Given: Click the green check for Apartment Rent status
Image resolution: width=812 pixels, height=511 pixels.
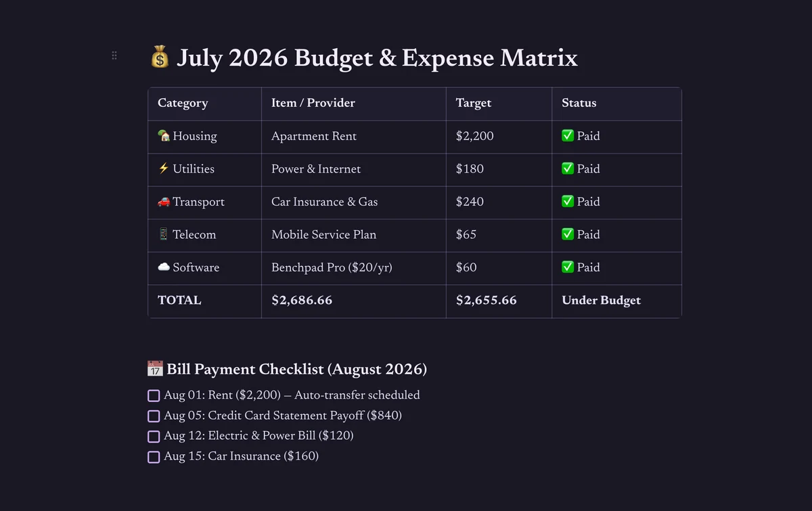Looking at the screenshot, I should (x=568, y=136).
